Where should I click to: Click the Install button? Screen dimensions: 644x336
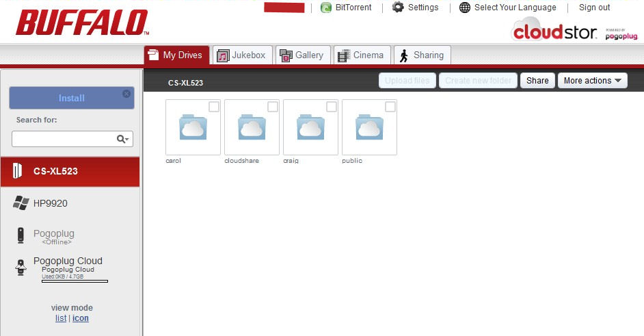pos(72,98)
